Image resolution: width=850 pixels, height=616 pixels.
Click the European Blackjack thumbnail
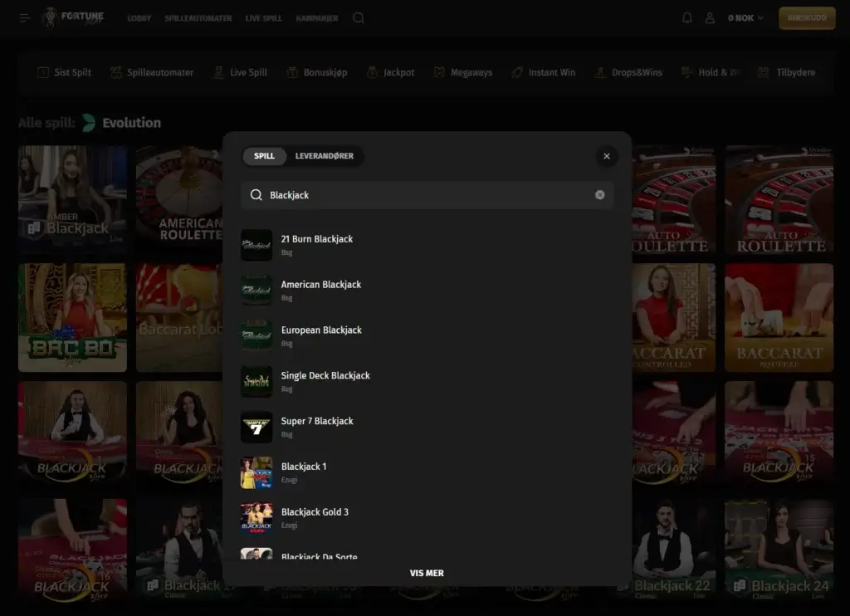pyautogui.click(x=256, y=336)
